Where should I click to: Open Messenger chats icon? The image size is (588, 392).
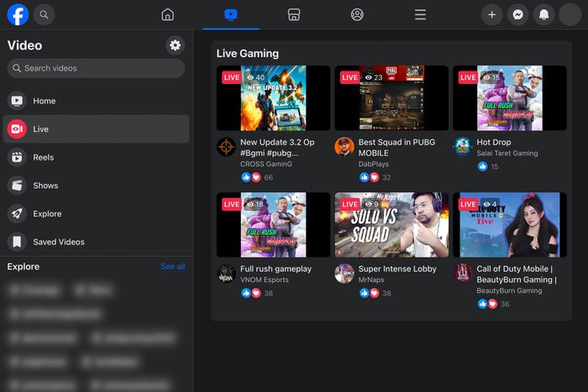[517, 14]
